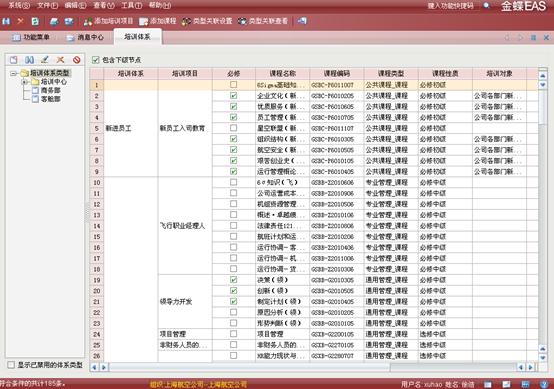Click the table's top scroll-up arrow

click(x=543, y=76)
